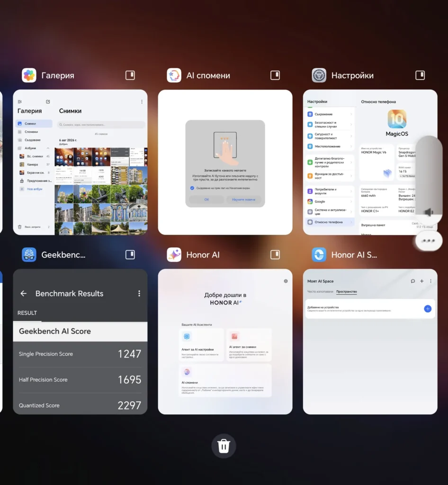Image resolution: width=448 pixels, height=485 pixels.
Task: Toggle the home-screen shortcut checkbox in AI спомени dialog
Action: 192,188
